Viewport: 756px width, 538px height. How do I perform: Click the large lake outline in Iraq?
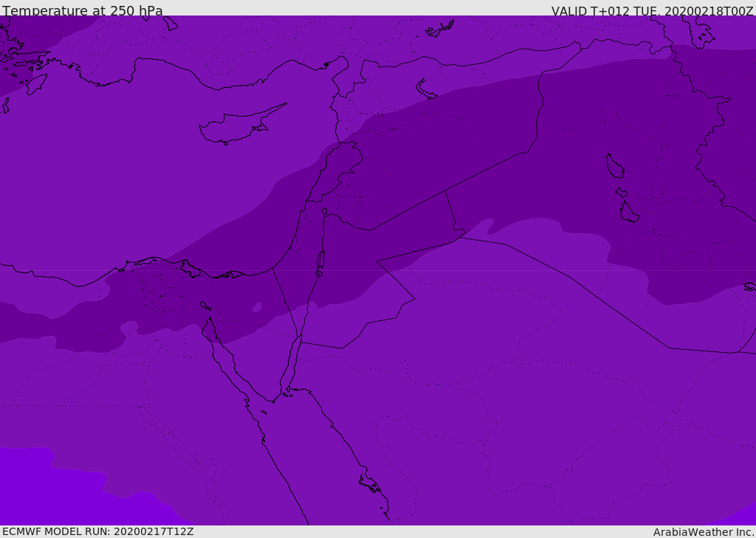tap(614, 167)
